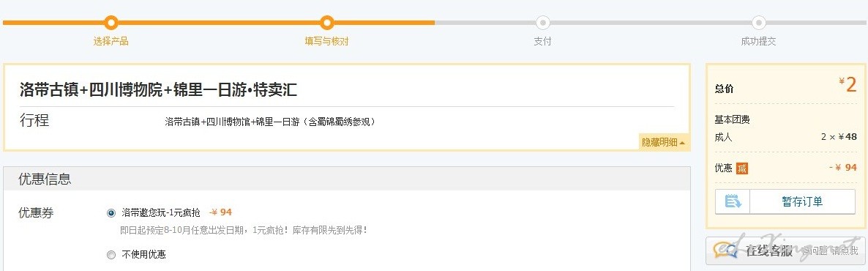Click the 成功提交 step circle icon
The height and width of the screenshot is (271, 868).
[758, 23]
